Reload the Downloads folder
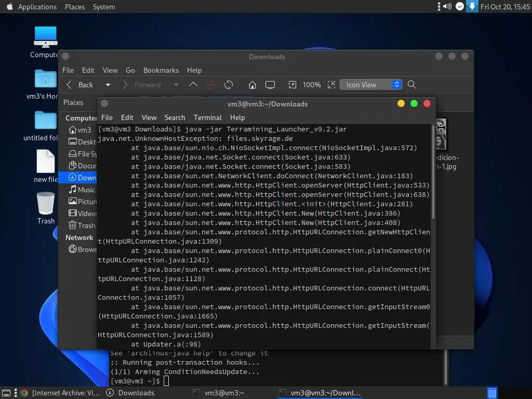532x399 pixels. tap(229, 85)
